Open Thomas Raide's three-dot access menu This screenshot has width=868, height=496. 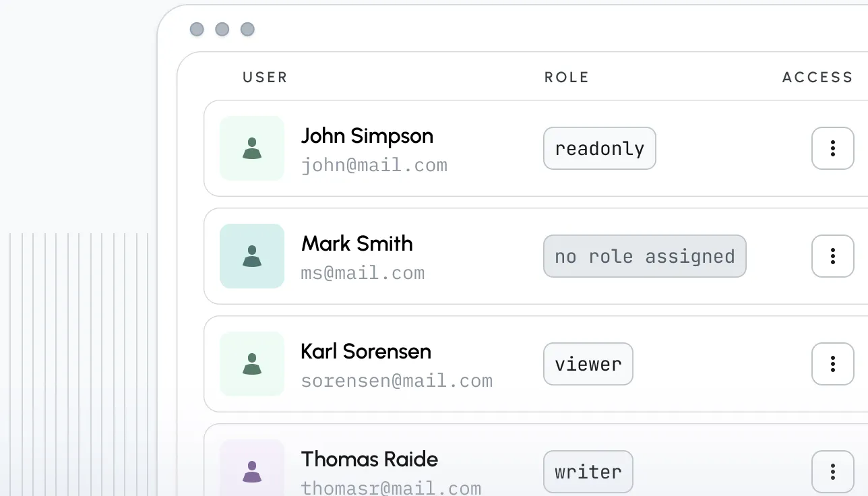833,472
